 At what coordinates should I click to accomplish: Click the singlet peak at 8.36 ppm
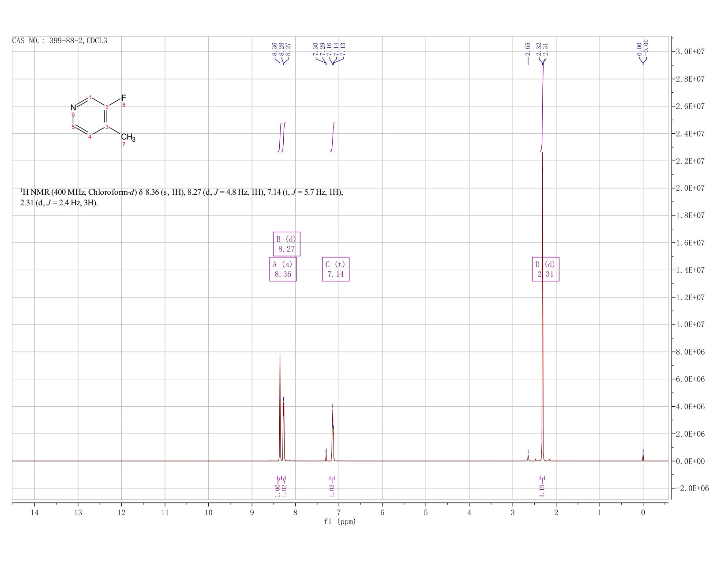tap(280, 411)
